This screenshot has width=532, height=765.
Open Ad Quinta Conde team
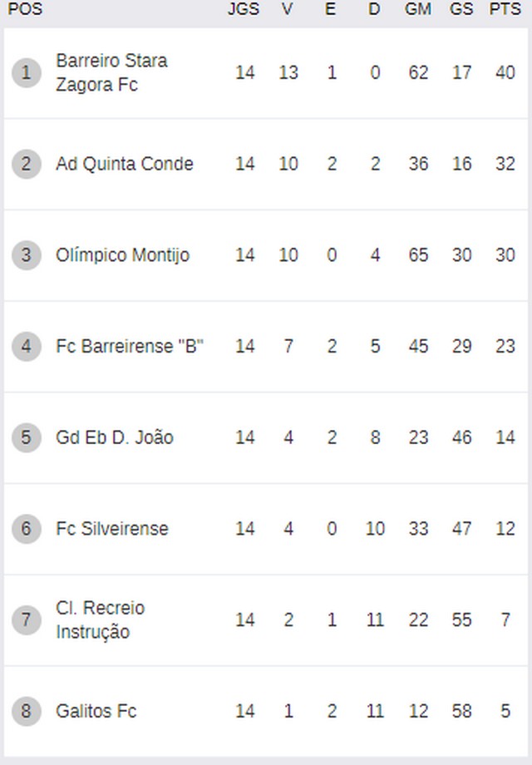coord(125,164)
